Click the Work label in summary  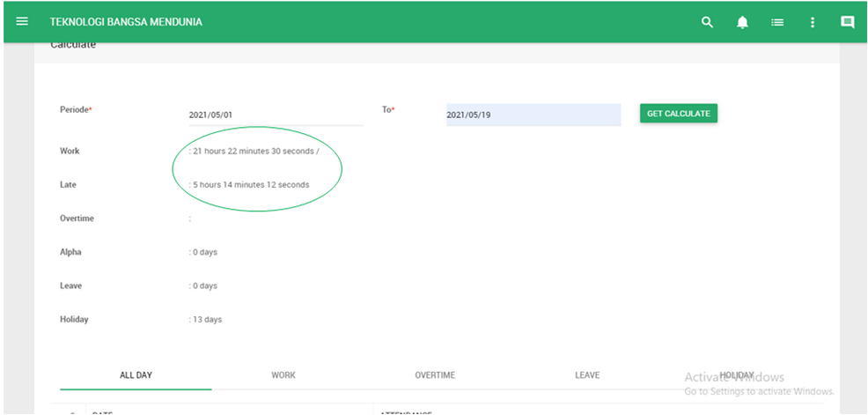point(70,151)
